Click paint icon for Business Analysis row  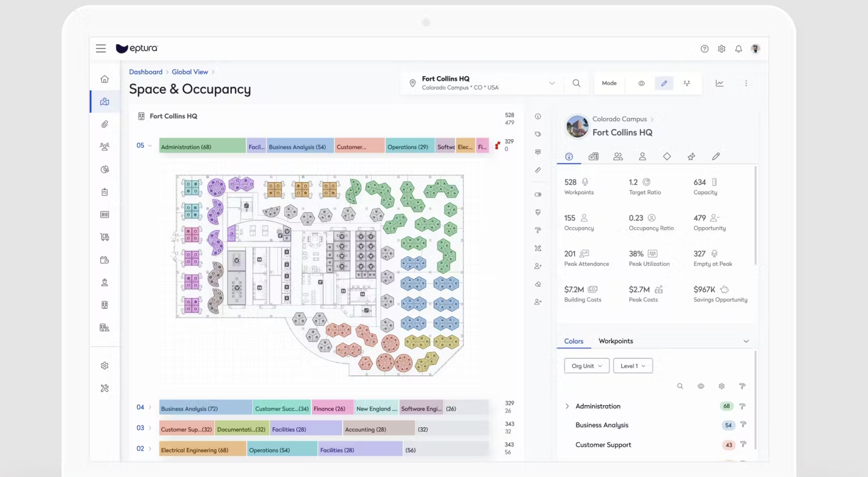(x=743, y=424)
